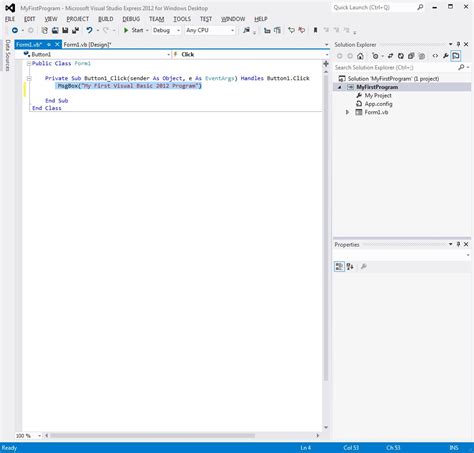
Task: Start debugging with the green Start arrow
Action: point(126,30)
